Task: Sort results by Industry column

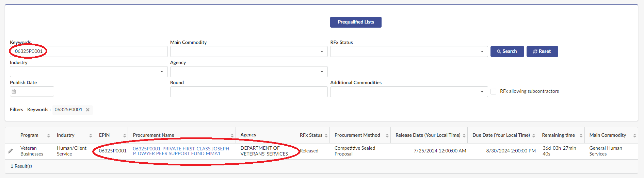Action: point(91,136)
